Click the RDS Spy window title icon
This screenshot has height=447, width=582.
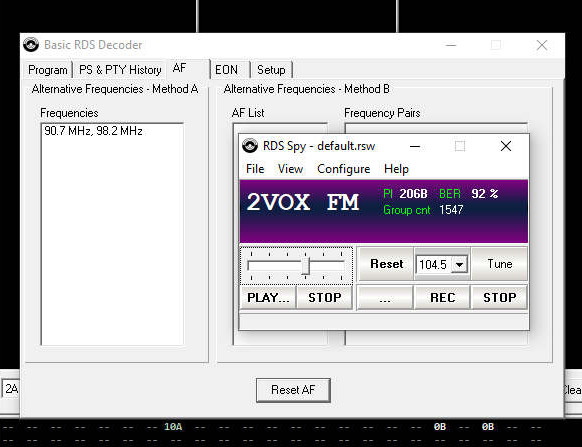(250, 146)
